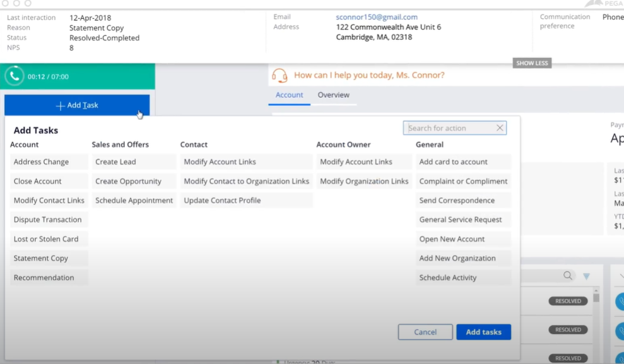Pick Modify Contact to Organization Links
This screenshot has width=624, height=364.
click(246, 181)
